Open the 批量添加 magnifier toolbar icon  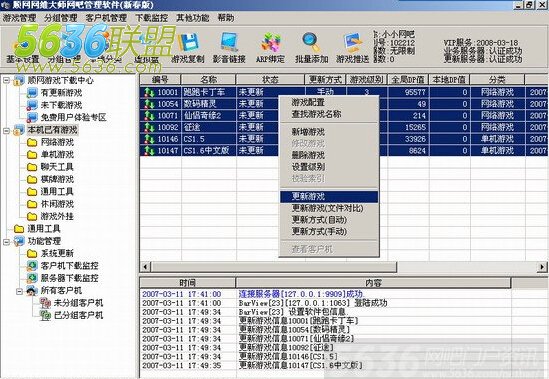click(311, 43)
